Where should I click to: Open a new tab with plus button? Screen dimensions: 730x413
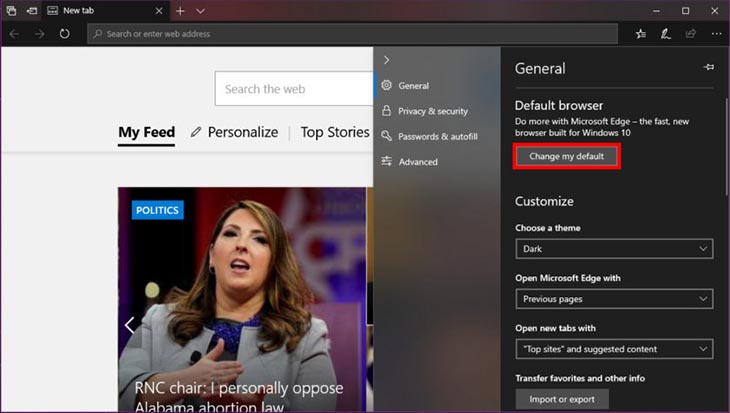[180, 10]
